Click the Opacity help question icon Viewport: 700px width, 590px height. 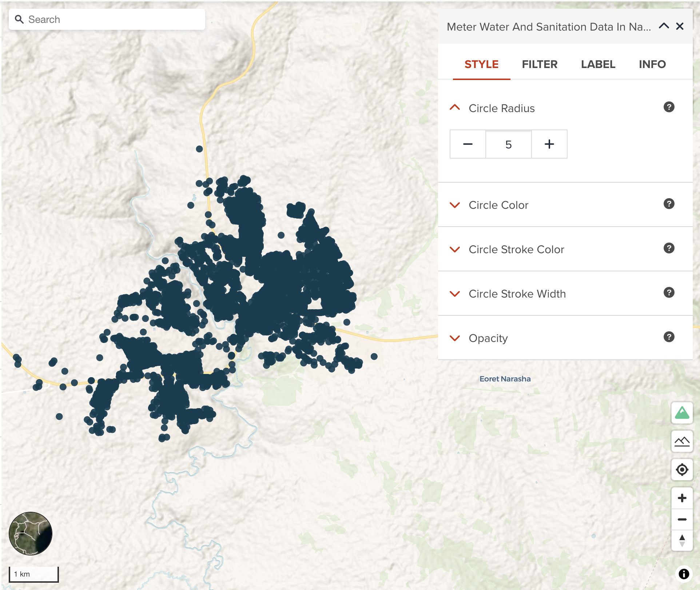click(x=669, y=337)
